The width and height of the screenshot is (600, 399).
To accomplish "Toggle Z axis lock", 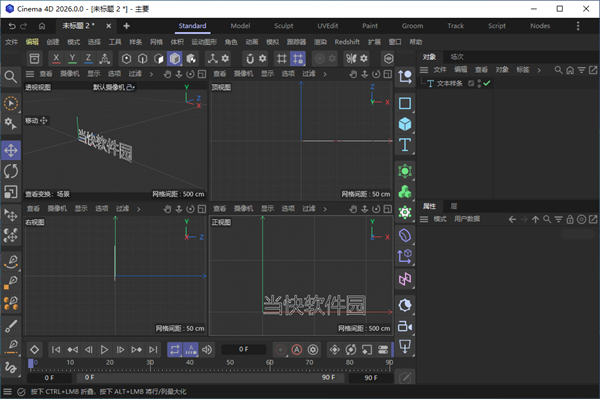I will coord(88,59).
